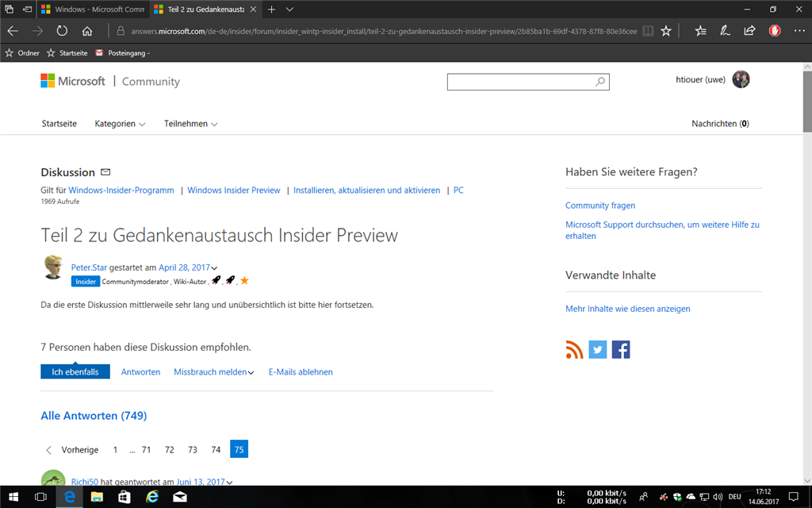Open Edge settings and more menu
Viewport: 812px width, 508px height.
tap(799, 31)
